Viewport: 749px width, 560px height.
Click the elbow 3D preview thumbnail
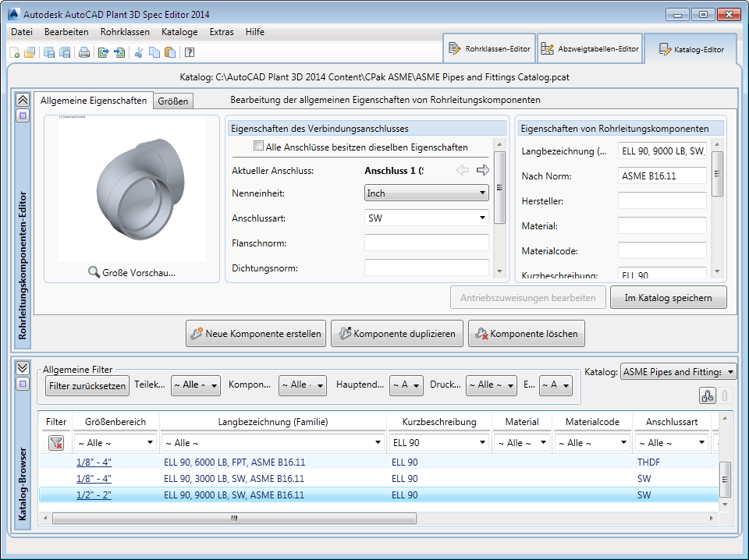133,189
